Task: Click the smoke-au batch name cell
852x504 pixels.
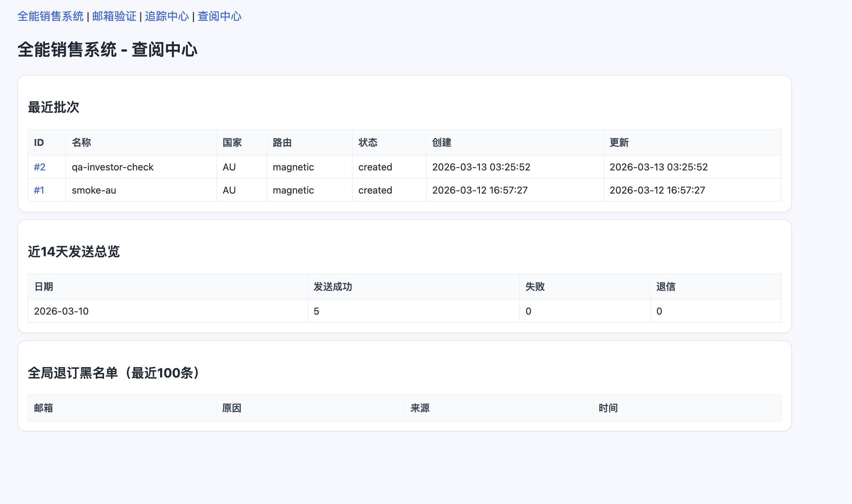Action: [94, 190]
